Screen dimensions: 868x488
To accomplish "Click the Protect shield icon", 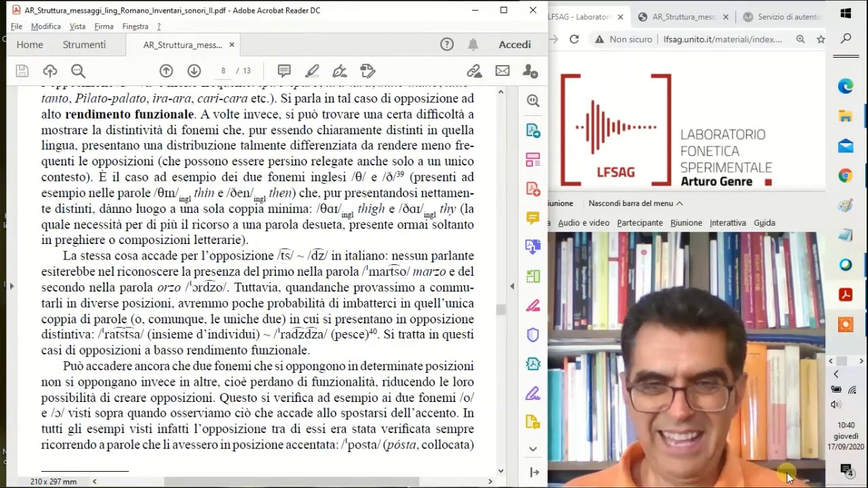I will 533,335.
